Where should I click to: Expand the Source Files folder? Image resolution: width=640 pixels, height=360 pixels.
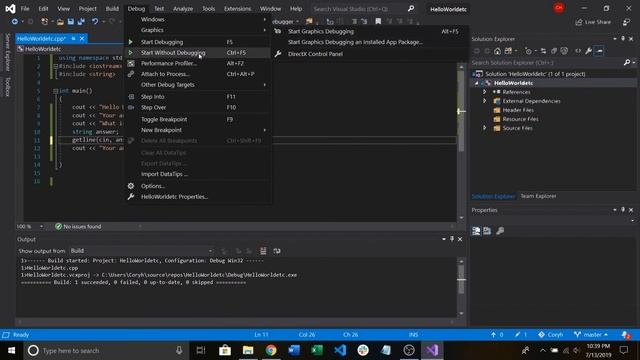point(484,128)
